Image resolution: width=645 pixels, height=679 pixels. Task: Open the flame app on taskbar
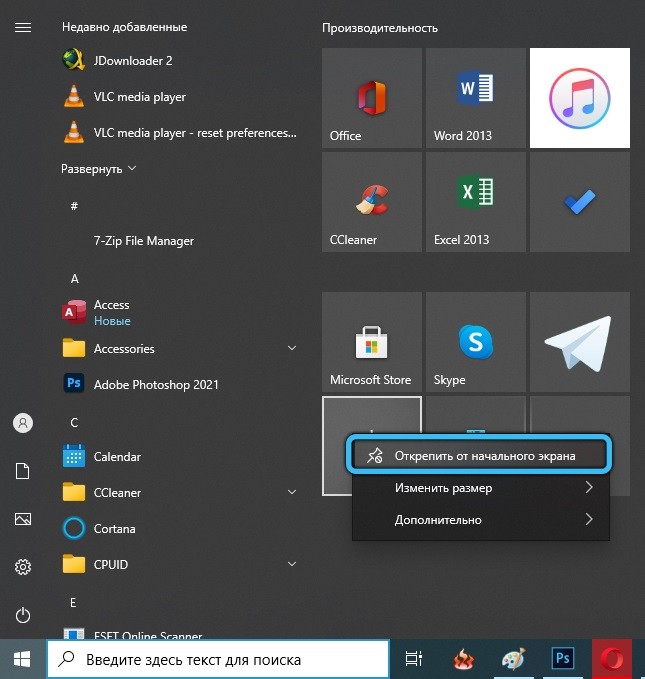click(463, 659)
